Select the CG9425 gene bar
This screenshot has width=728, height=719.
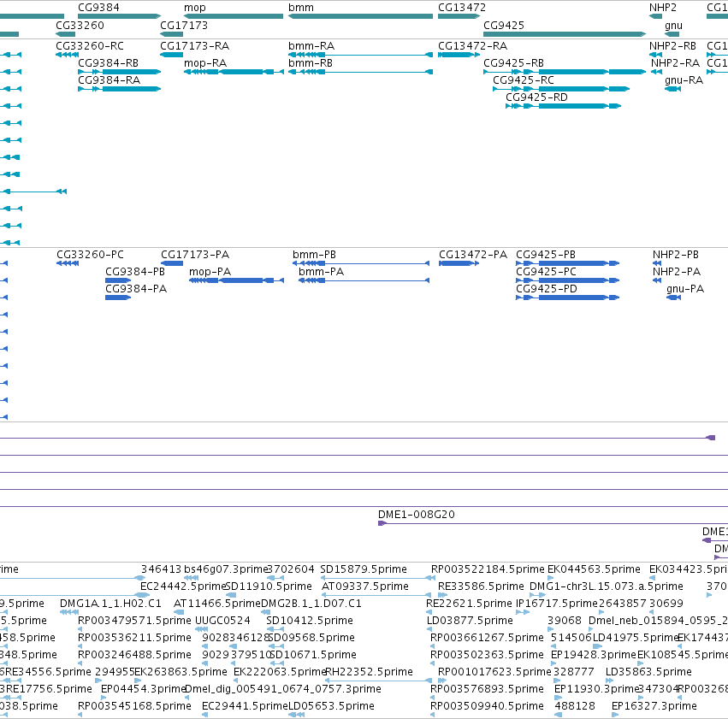[565, 34]
